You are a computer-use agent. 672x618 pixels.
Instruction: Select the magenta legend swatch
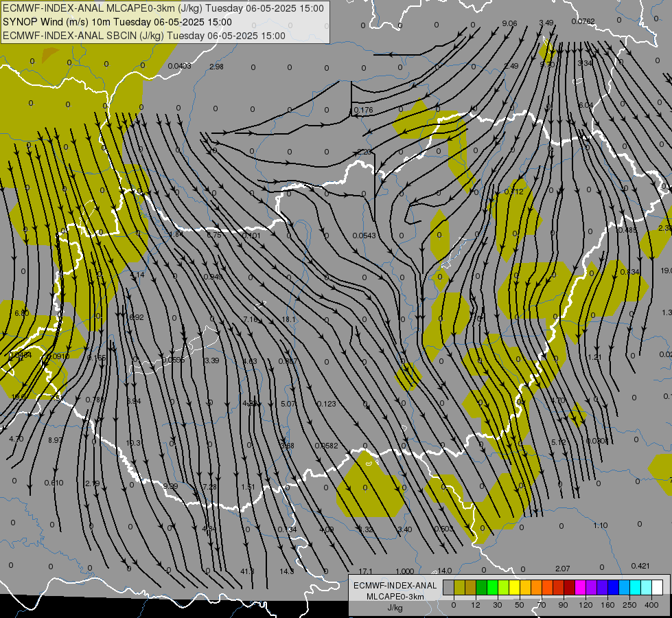tap(580, 587)
